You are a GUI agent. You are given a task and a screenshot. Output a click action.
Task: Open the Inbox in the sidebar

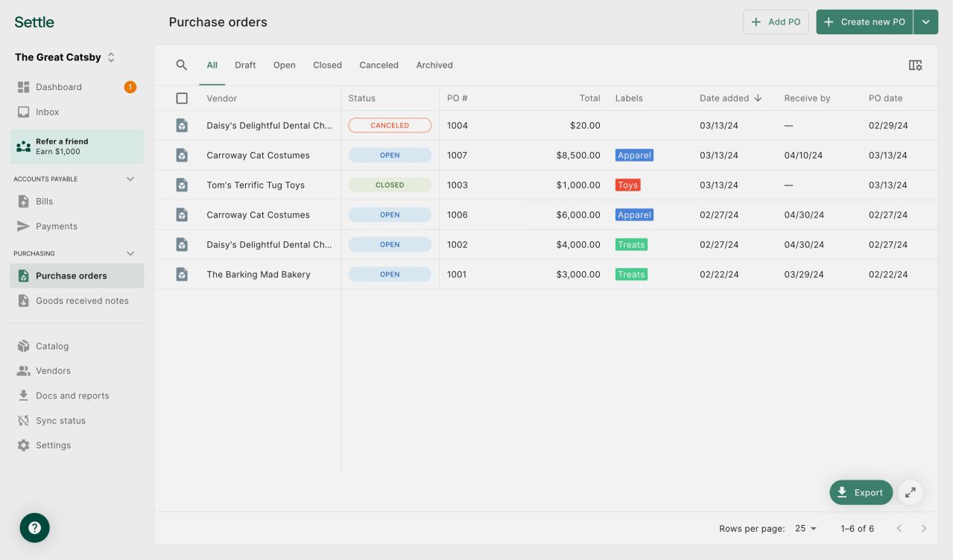pos(47,112)
